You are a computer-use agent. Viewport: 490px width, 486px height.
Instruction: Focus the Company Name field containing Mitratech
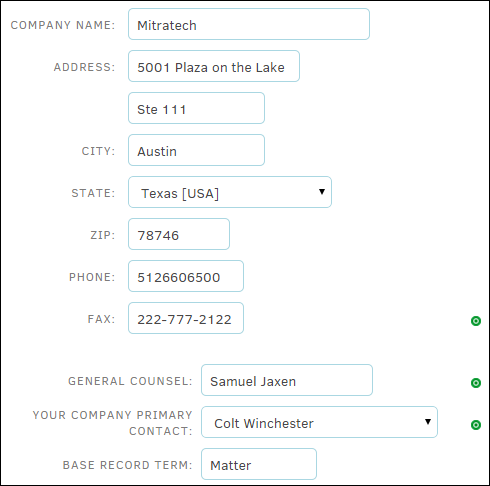[249, 24]
